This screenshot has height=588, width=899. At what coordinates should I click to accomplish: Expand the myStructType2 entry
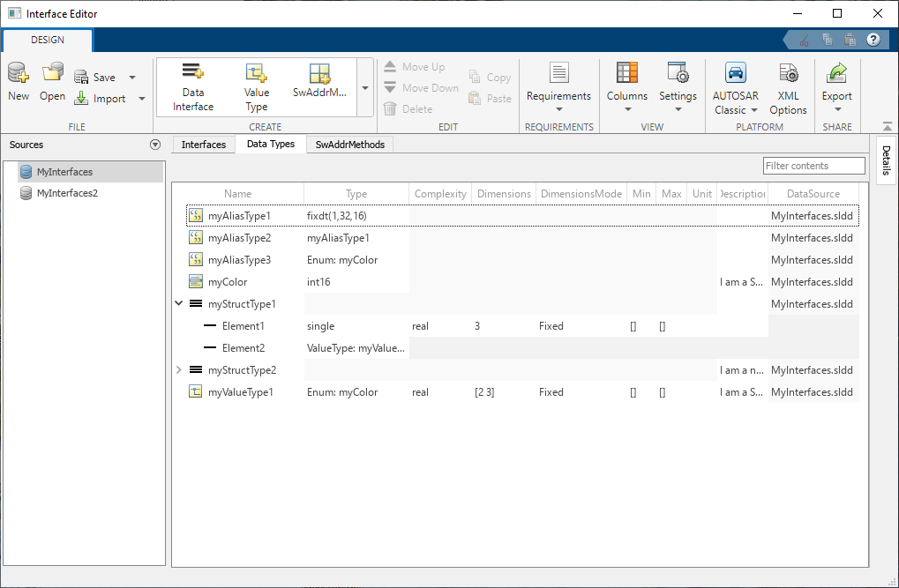coord(178,369)
